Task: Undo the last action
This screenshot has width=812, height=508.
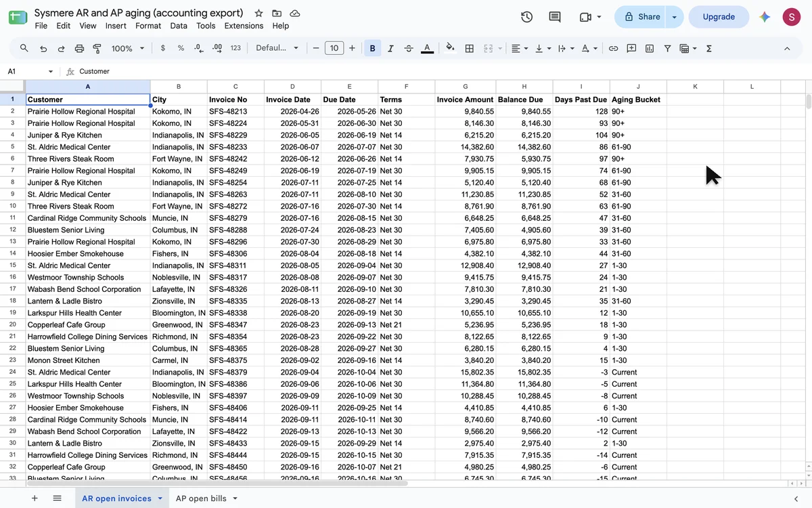Action: (43, 48)
